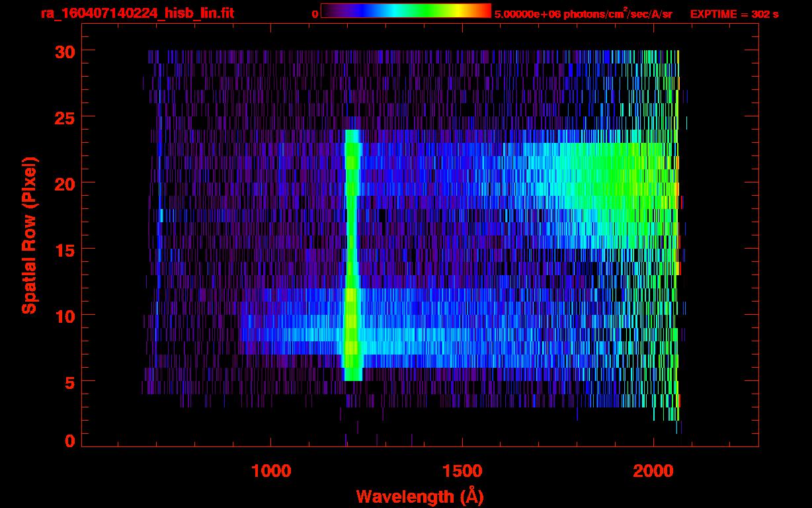Click the Spatial Row (Pixel) axis title
The height and width of the screenshot is (508, 812).
[28, 235]
